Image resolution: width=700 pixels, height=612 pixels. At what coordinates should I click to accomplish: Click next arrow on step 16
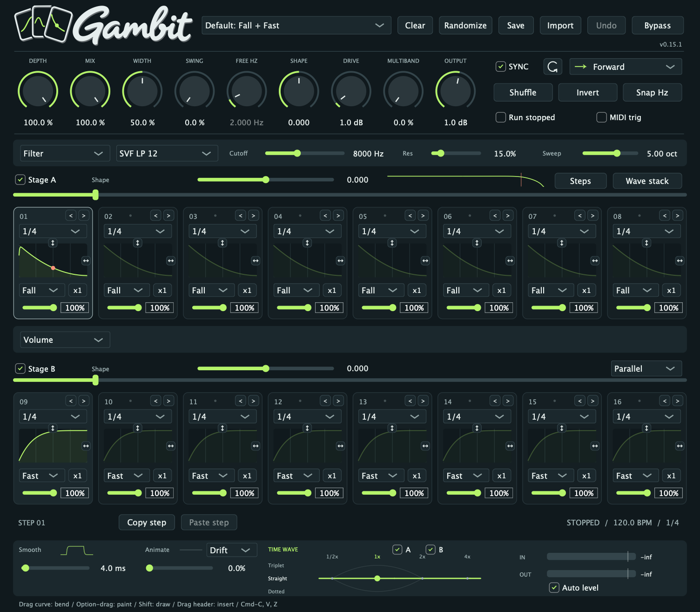[677, 401]
